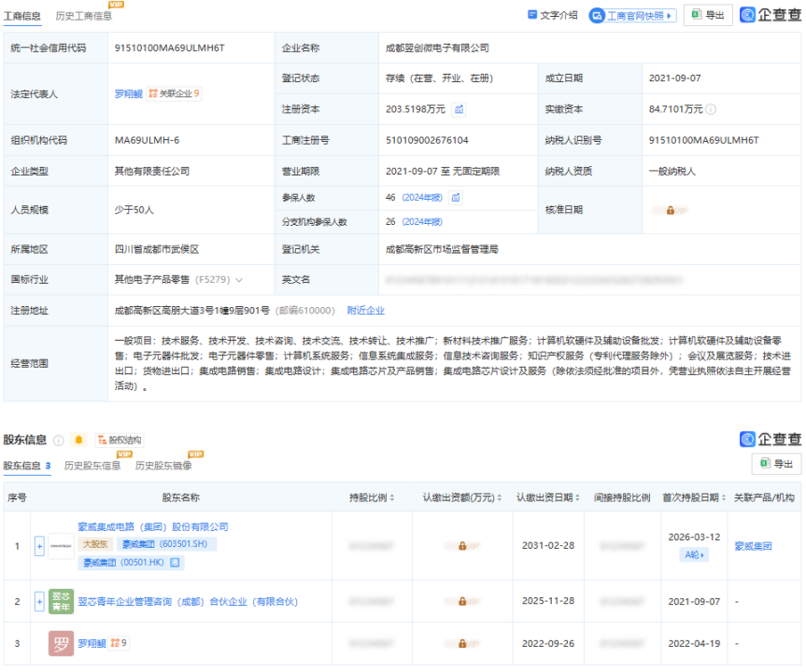Unlock VIP 认缴出资额 for 罗翔鲲 row
Screen dimensions: 806x672
462,644
